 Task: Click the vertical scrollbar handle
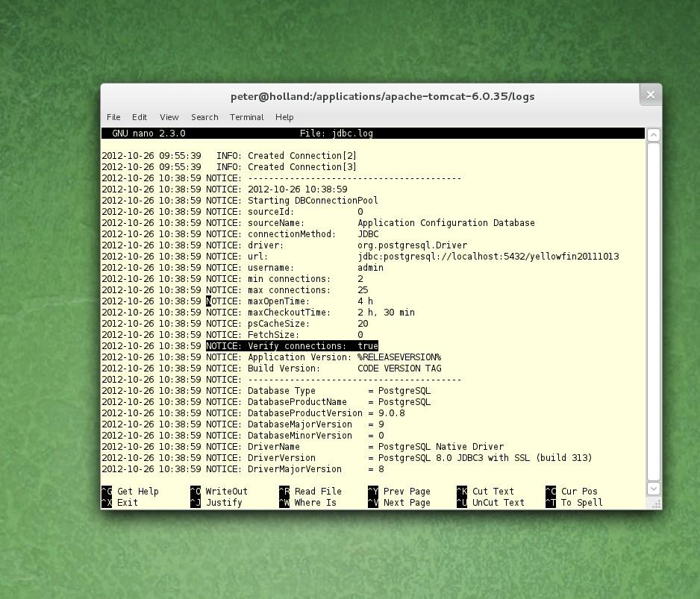(x=653, y=310)
